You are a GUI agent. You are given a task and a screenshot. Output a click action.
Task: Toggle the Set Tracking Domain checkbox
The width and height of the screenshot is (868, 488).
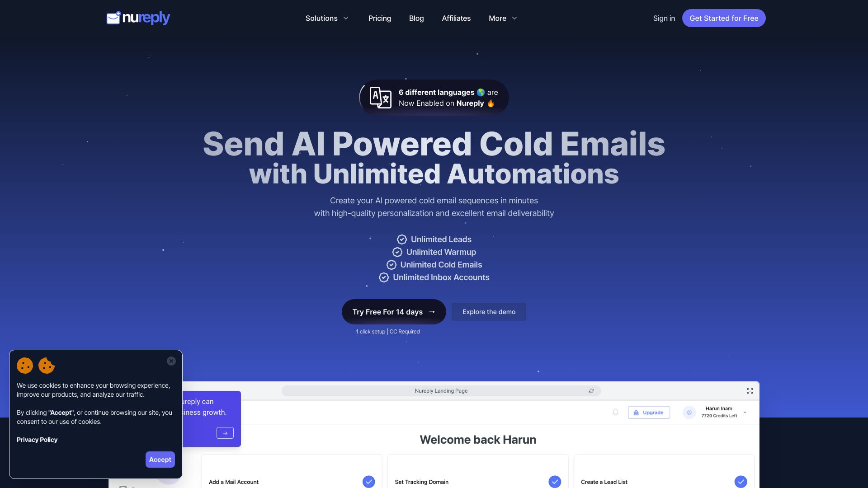554,481
